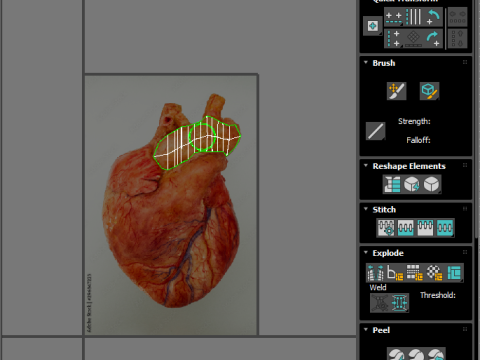
Task: Click the grip handle on Brush rollout
Action: [x=465, y=62]
